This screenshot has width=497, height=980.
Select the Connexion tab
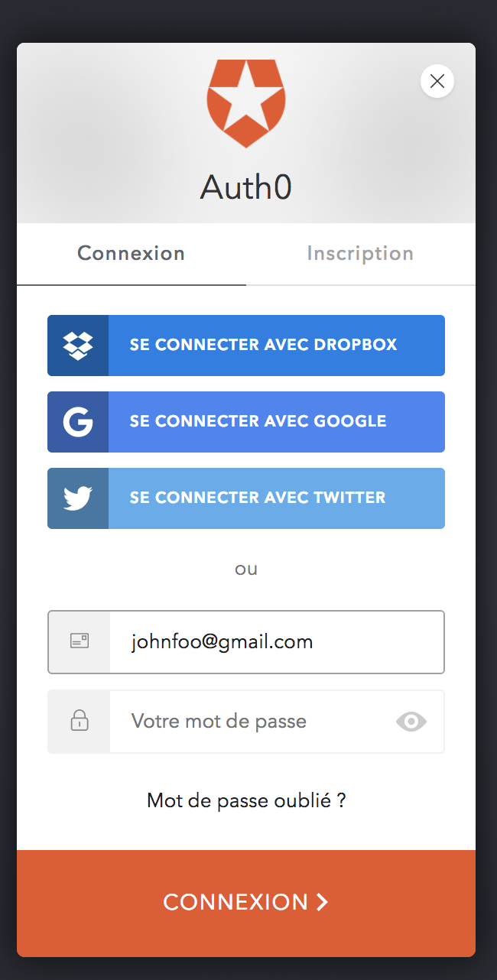(x=132, y=254)
